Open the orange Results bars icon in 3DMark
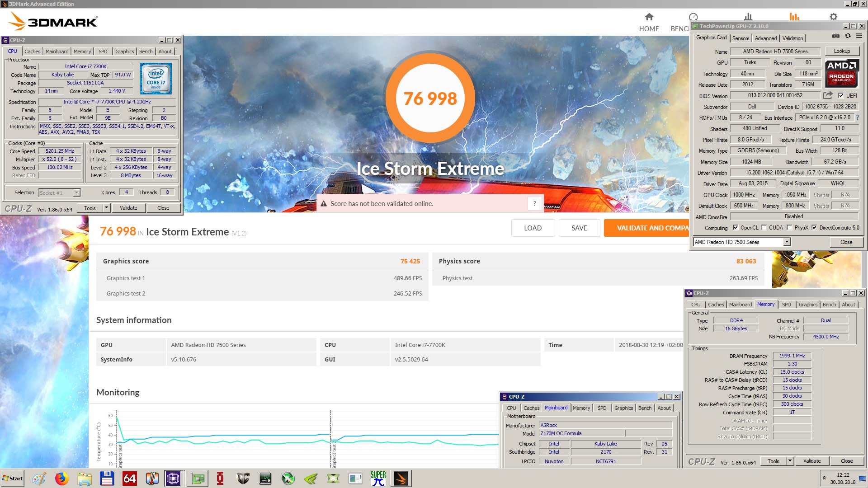This screenshot has width=868, height=488. 794,17
